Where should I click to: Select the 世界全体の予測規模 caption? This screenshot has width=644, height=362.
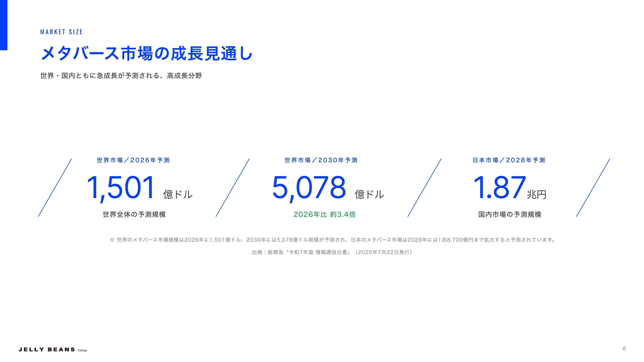tap(134, 214)
